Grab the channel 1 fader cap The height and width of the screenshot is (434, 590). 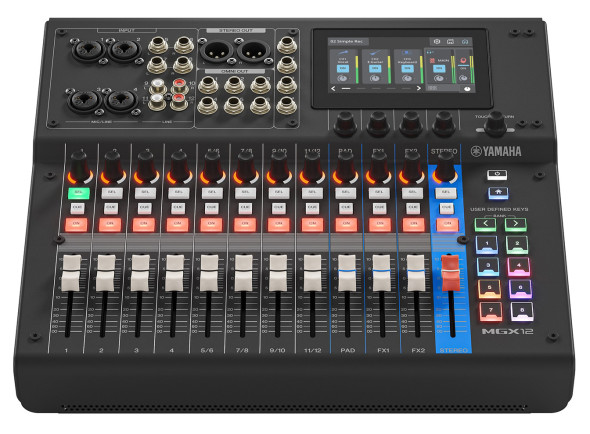coord(71,273)
